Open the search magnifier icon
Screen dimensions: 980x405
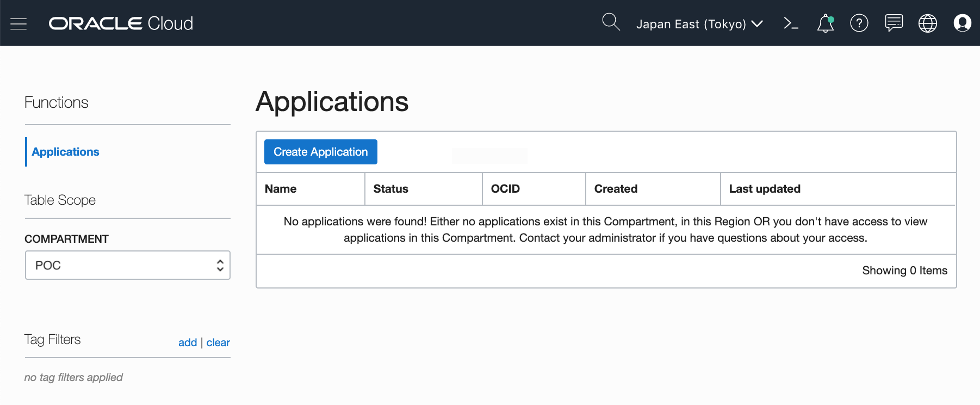[611, 22]
